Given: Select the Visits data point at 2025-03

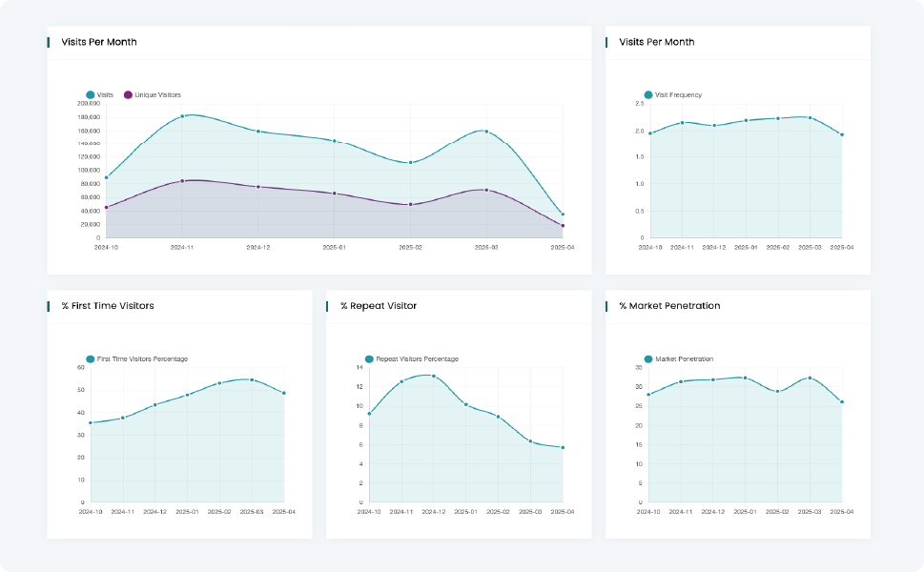Looking at the screenshot, I should (486, 132).
